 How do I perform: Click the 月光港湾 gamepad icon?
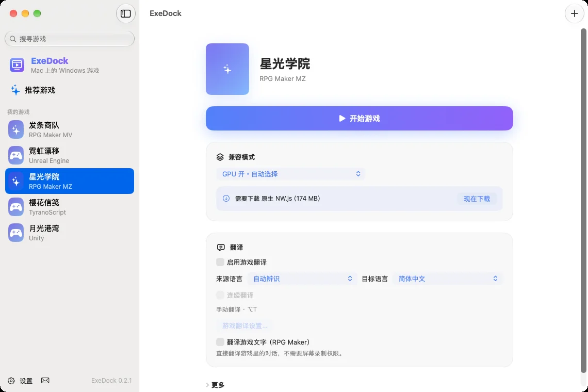point(16,233)
